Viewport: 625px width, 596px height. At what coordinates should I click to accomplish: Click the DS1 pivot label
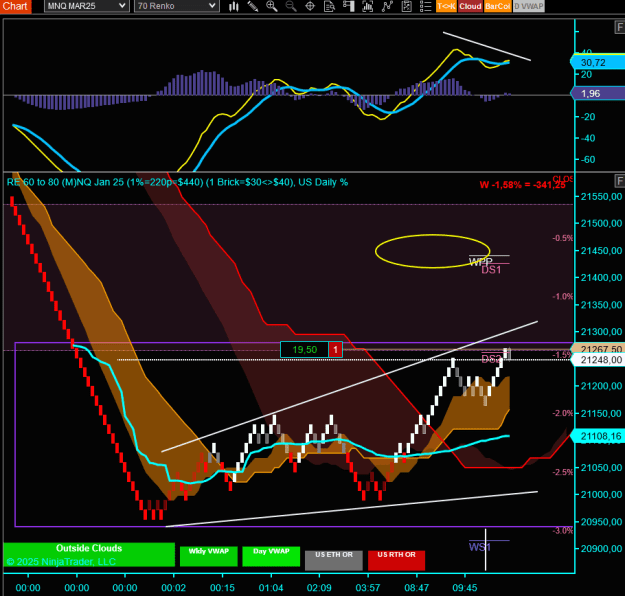tap(491, 270)
